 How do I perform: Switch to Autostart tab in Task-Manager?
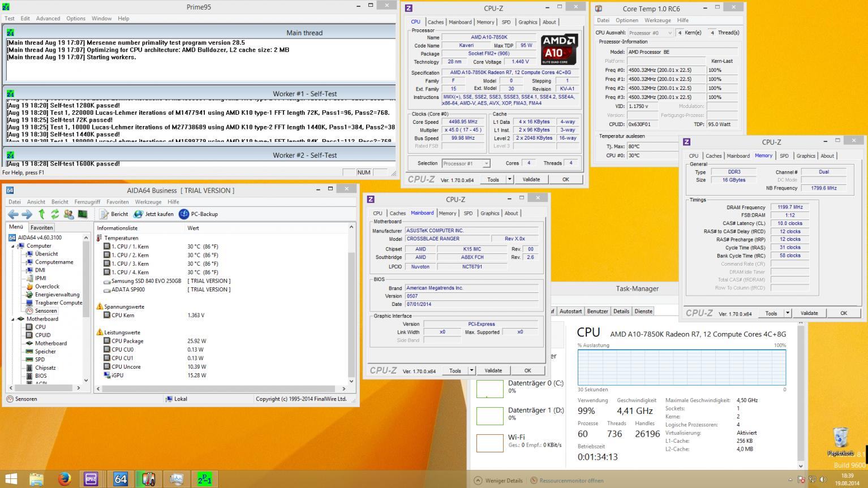coord(570,311)
